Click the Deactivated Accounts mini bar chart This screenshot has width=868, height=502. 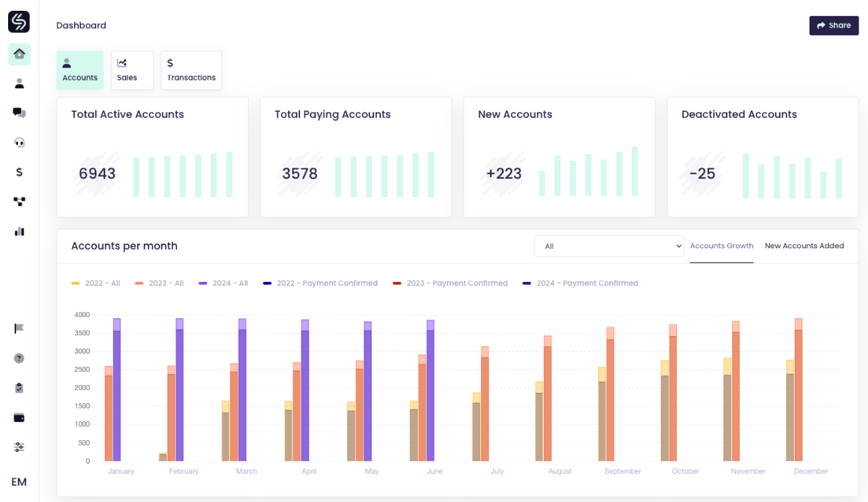tap(793, 176)
